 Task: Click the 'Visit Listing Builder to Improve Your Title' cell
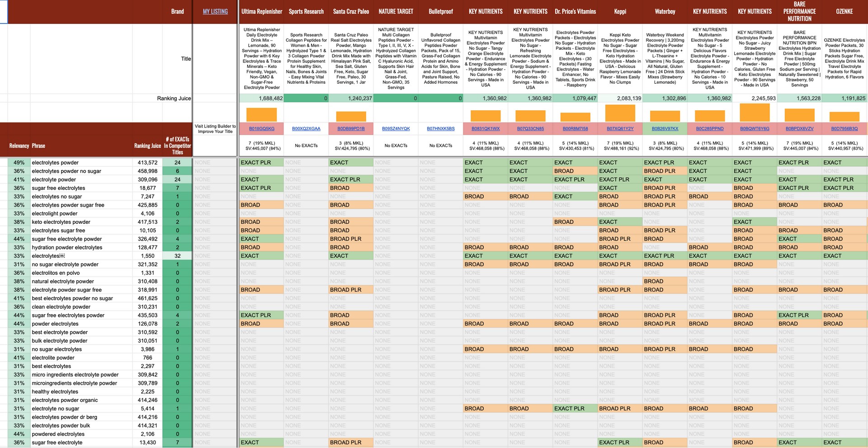pos(215,129)
